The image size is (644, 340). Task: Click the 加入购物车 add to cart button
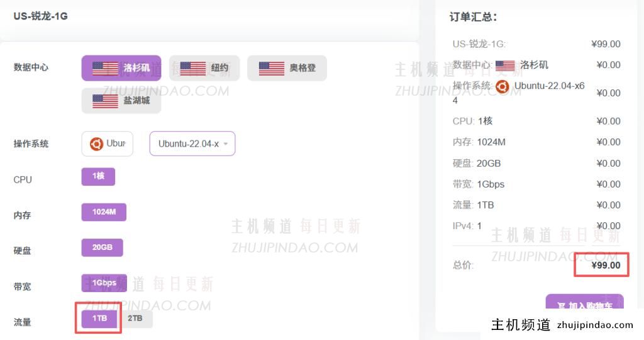point(584,302)
